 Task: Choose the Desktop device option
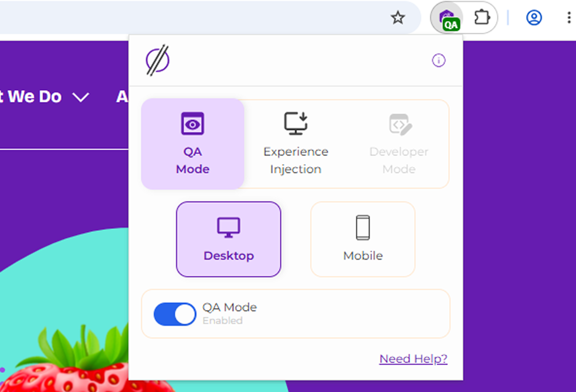[x=228, y=239]
